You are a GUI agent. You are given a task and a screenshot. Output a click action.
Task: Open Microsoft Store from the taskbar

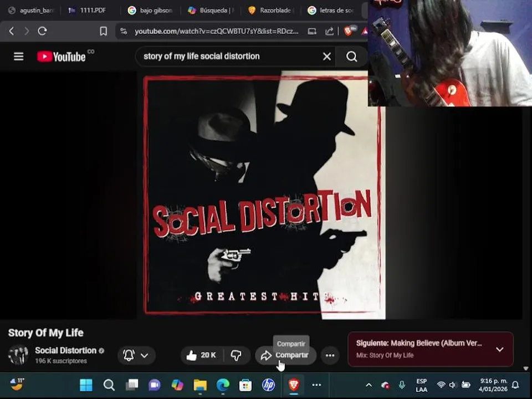(245, 385)
